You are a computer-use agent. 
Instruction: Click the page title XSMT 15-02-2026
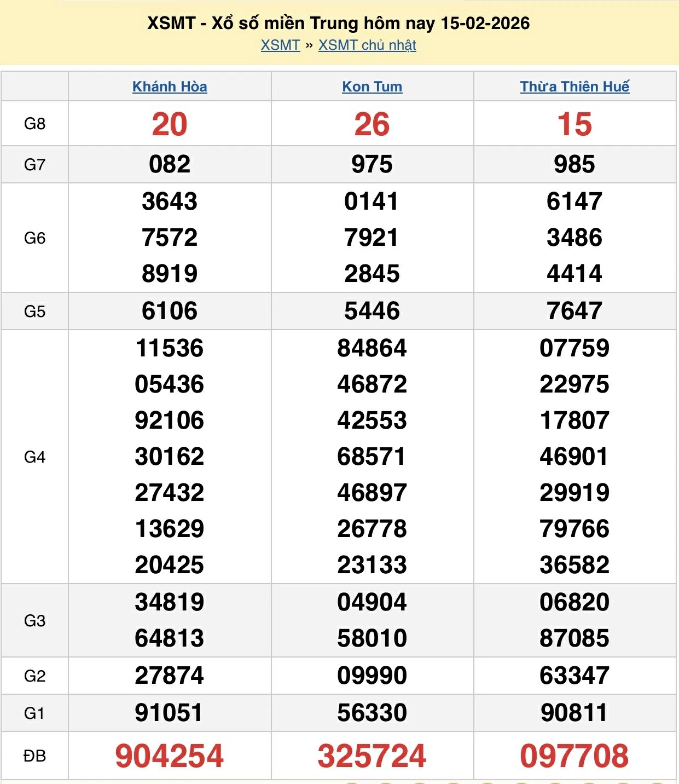pyautogui.click(x=339, y=23)
